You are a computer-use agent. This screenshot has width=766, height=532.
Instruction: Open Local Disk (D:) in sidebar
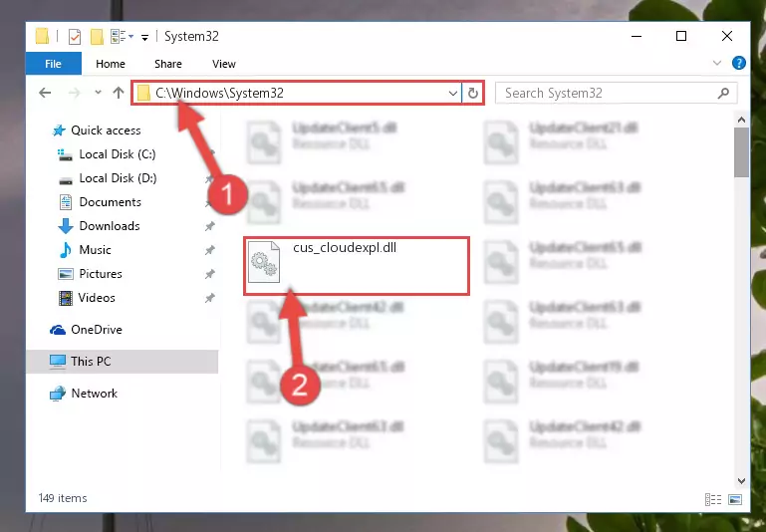(118, 178)
